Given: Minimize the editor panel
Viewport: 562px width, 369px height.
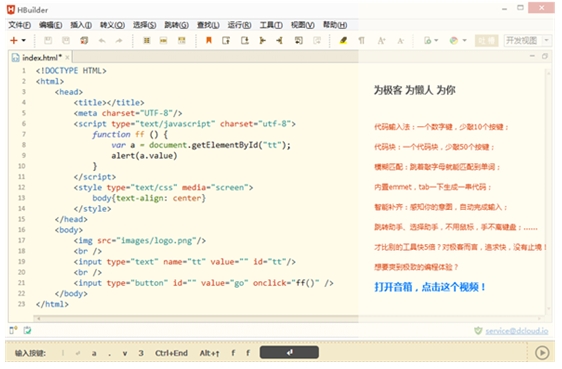Looking at the screenshot, I should 532,56.
